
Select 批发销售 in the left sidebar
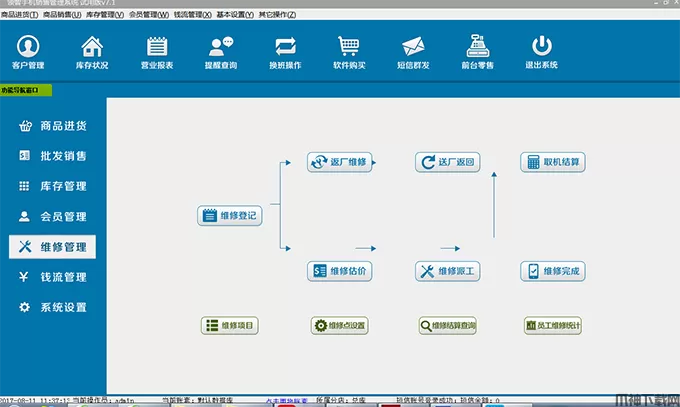point(52,156)
